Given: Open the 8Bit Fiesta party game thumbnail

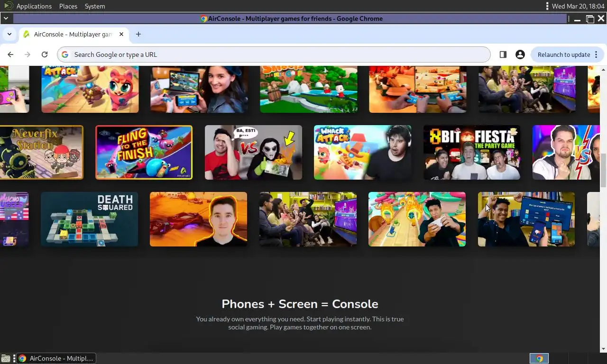Looking at the screenshot, I should 472,153.
